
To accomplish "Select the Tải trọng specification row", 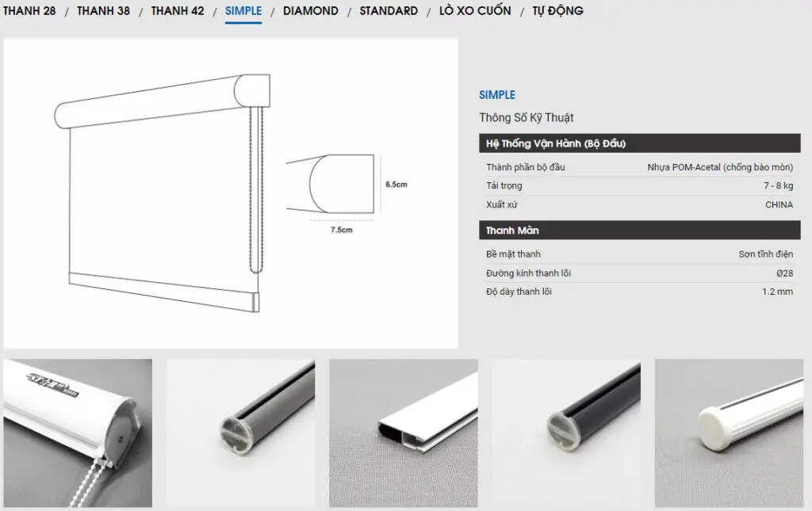I will pyautogui.click(x=640, y=185).
